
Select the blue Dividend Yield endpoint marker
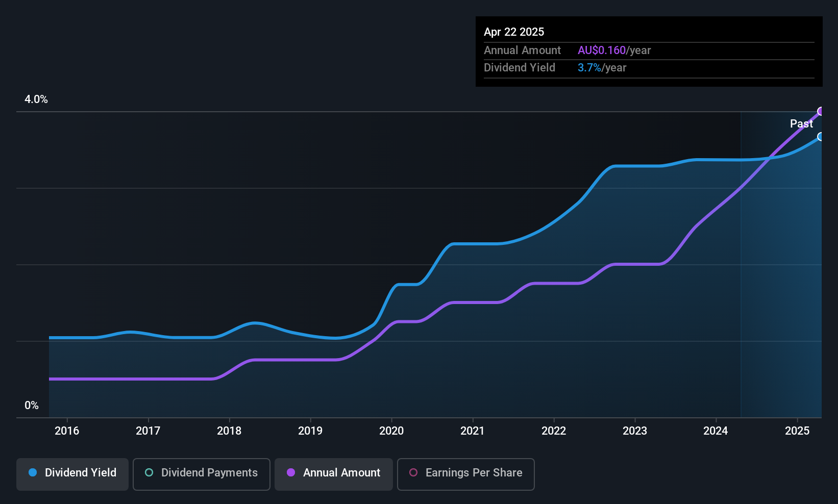821,137
